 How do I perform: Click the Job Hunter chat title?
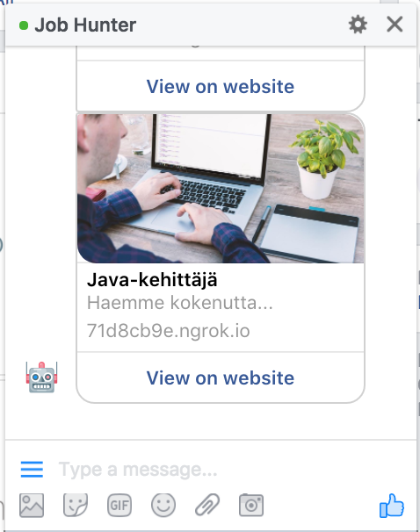click(x=85, y=25)
